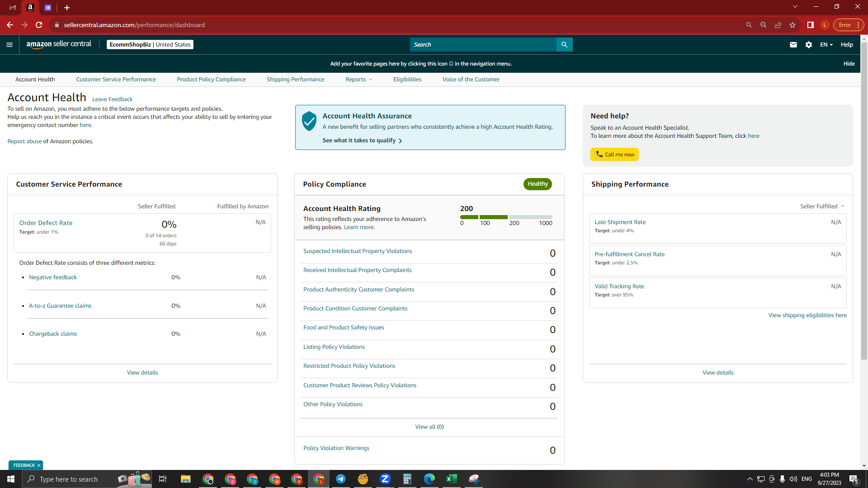Expand the Chrome tab search chevron
868x488 pixels.
click(x=795, y=6)
